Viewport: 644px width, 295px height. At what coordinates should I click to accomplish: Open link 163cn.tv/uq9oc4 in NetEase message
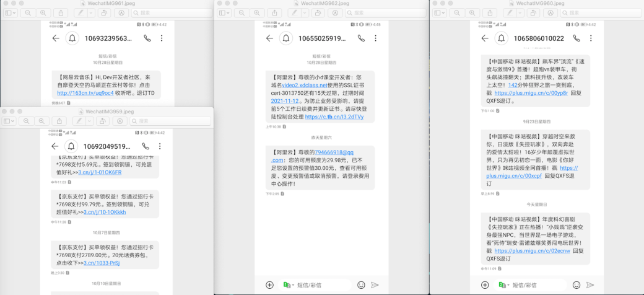point(85,93)
